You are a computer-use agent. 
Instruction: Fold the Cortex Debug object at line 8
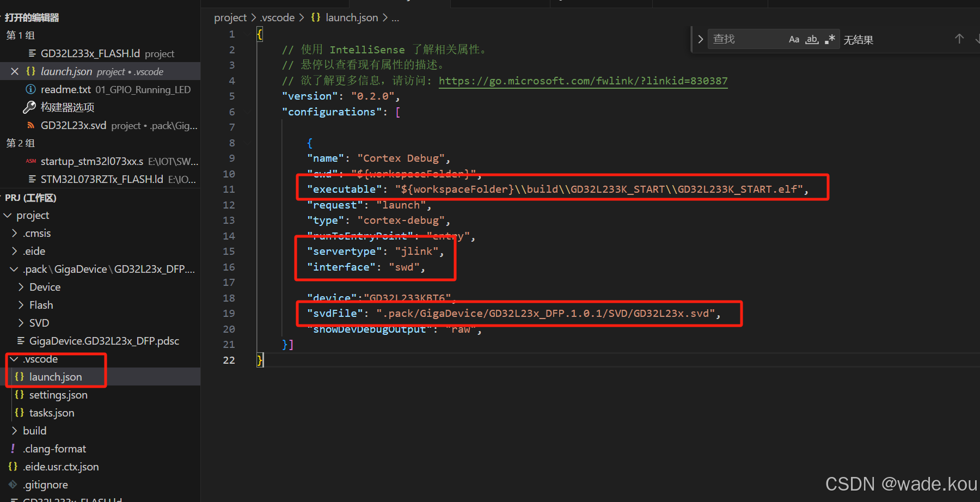(x=249, y=143)
